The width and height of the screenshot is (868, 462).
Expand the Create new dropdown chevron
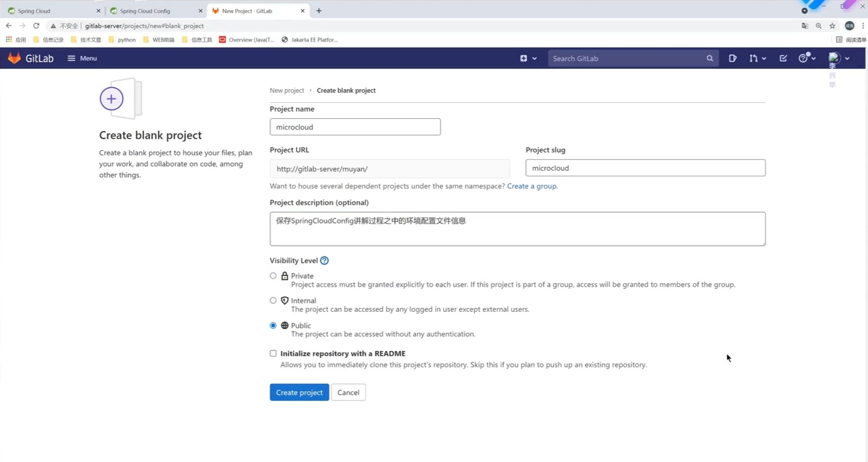point(534,59)
